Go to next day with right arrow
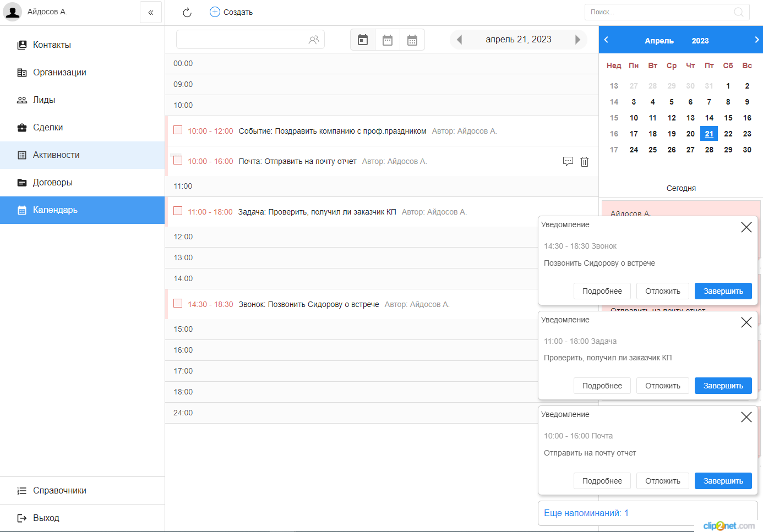The width and height of the screenshot is (763, 532). (577, 40)
